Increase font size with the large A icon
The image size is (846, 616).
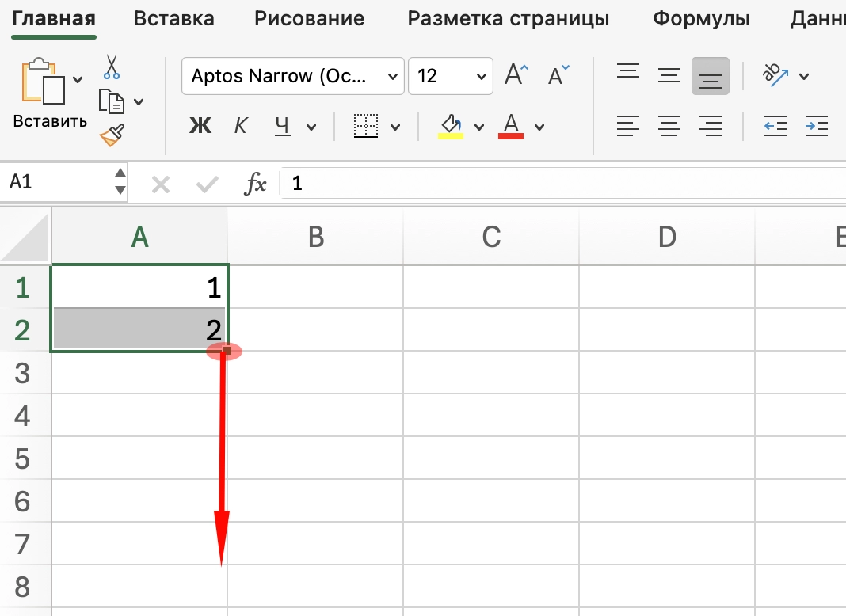pos(515,73)
